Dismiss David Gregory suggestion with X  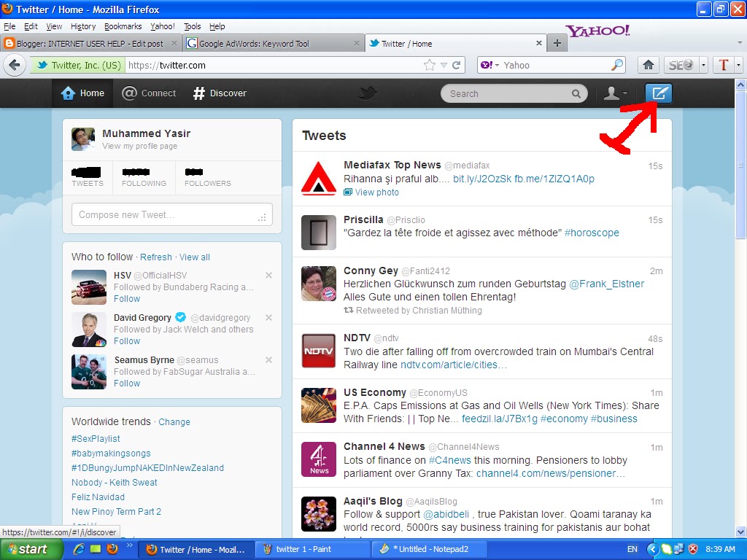coord(268,318)
